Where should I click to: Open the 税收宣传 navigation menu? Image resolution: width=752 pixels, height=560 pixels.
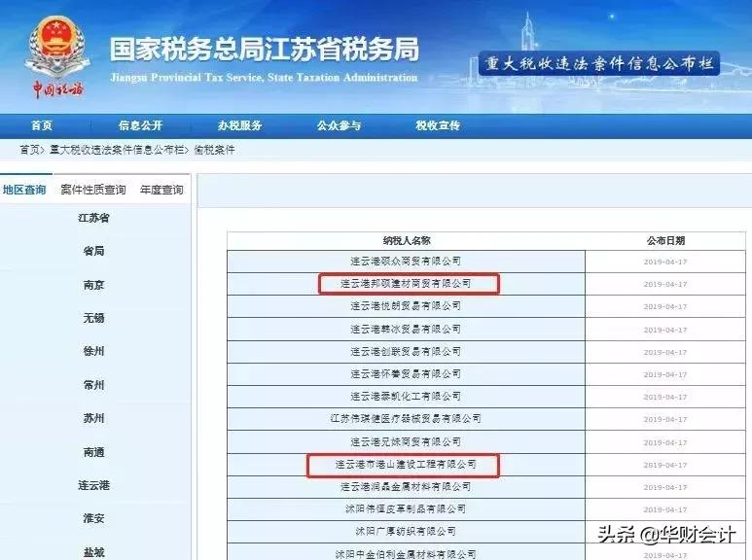pos(438,125)
